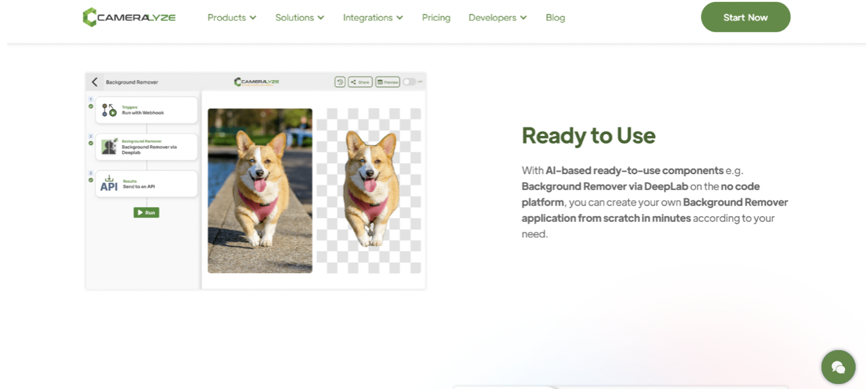Open the Pricing page
868x389 pixels.
point(436,17)
